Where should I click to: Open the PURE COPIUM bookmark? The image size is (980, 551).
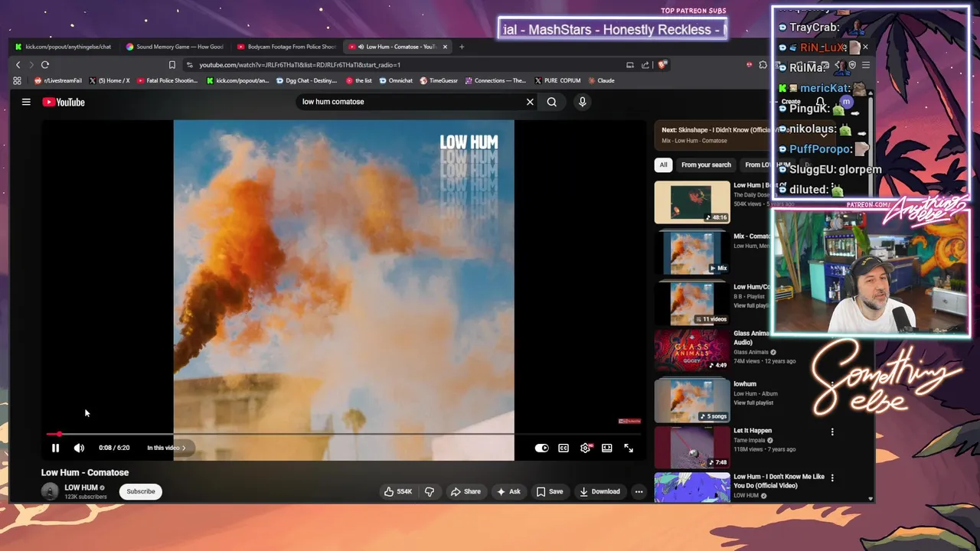(x=557, y=80)
